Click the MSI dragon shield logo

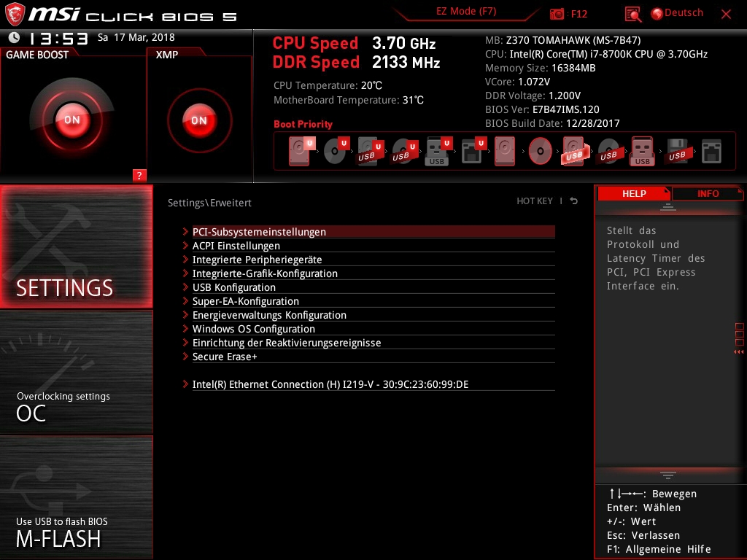point(15,15)
